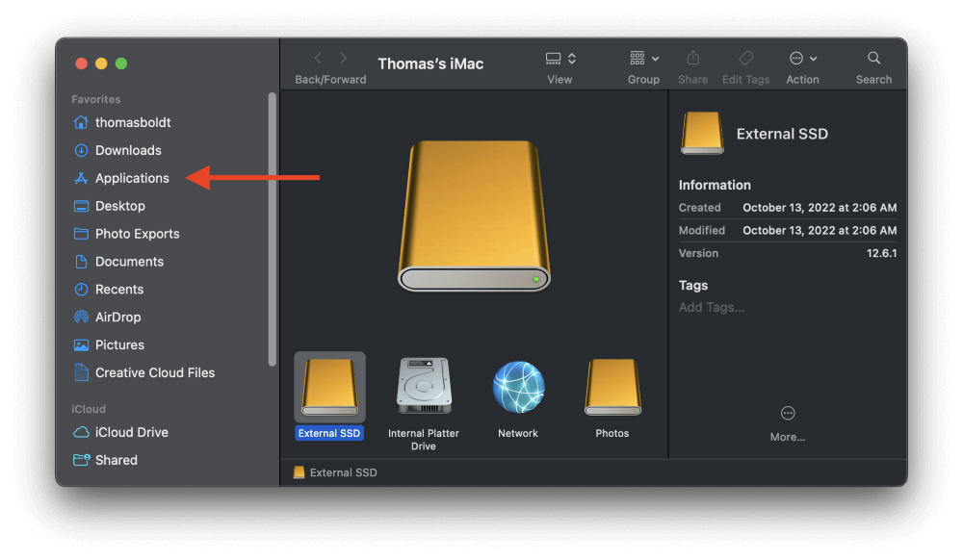963x560 pixels.
Task: Select the Desktop sidebar label
Action: point(120,206)
